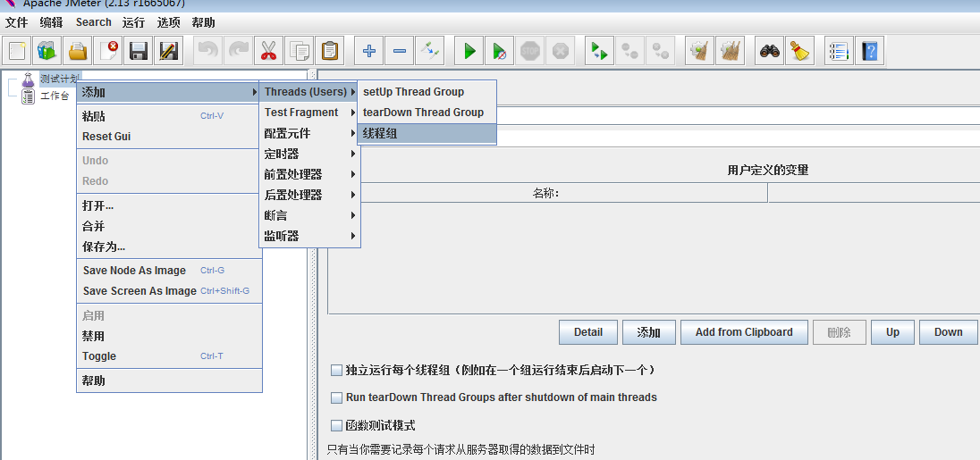Click the 添加 button below variables table

tap(649, 332)
